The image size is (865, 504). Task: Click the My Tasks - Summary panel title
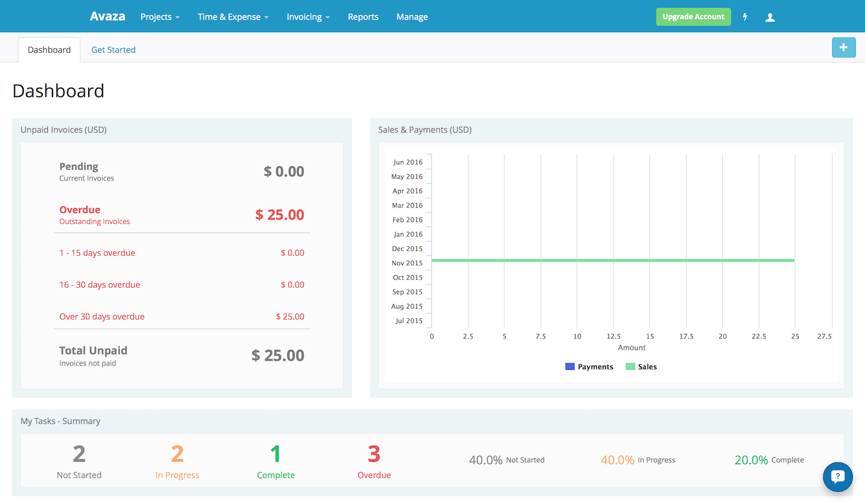[61, 421]
